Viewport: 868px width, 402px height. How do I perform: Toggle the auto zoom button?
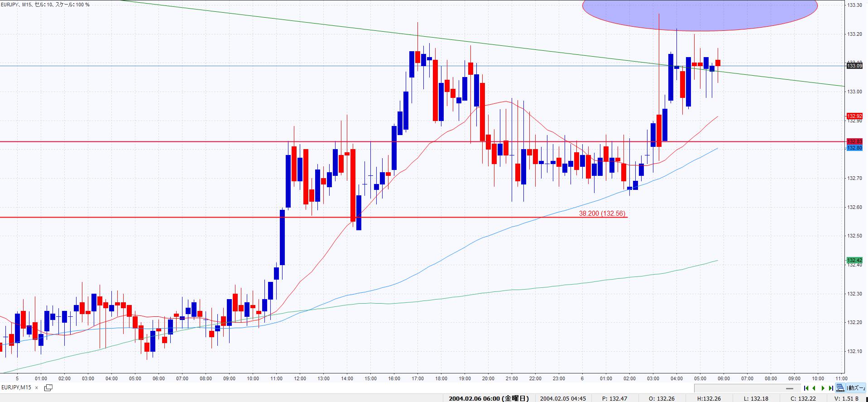[x=856, y=388]
